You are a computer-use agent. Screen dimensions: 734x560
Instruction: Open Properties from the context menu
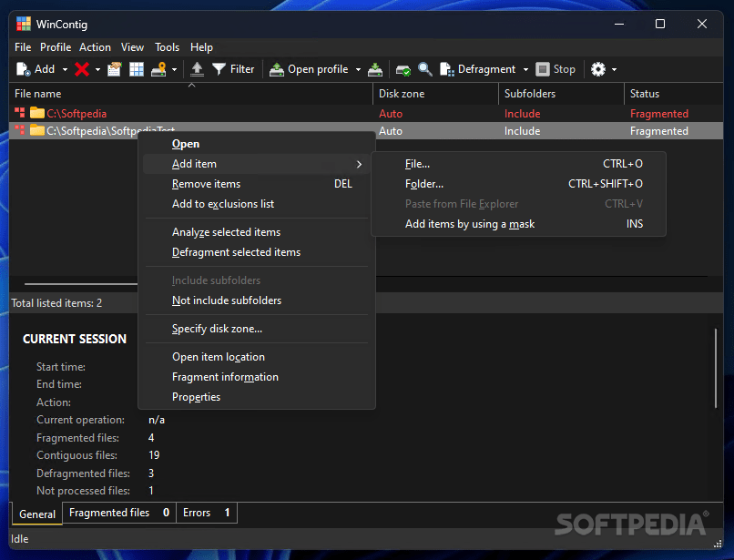click(257, 397)
